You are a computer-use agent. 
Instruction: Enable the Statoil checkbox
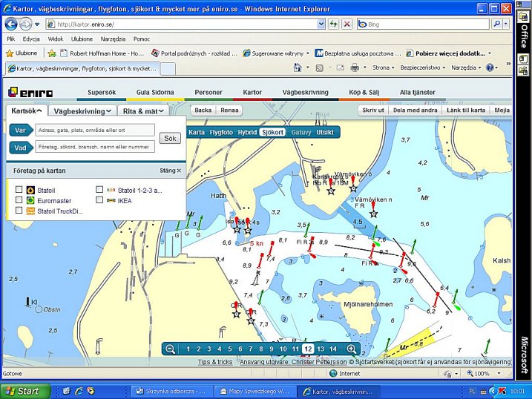click(19, 190)
